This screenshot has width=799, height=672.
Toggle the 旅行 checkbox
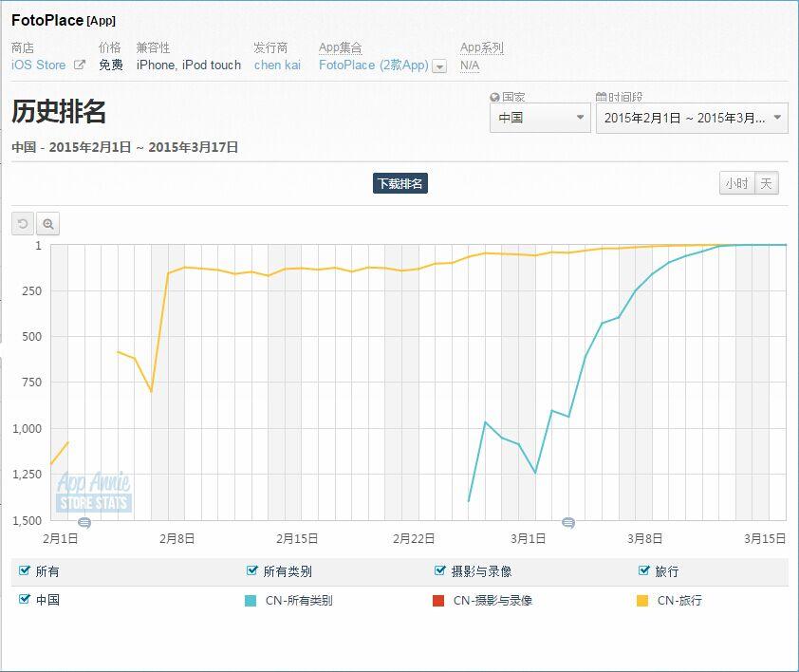(643, 570)
